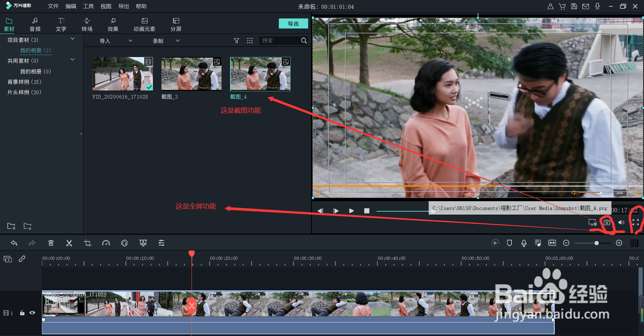The height and width of the screenshot is (336, 644).
Task: Zoom timeline to fit icon
Action: (x=552, y=243)
